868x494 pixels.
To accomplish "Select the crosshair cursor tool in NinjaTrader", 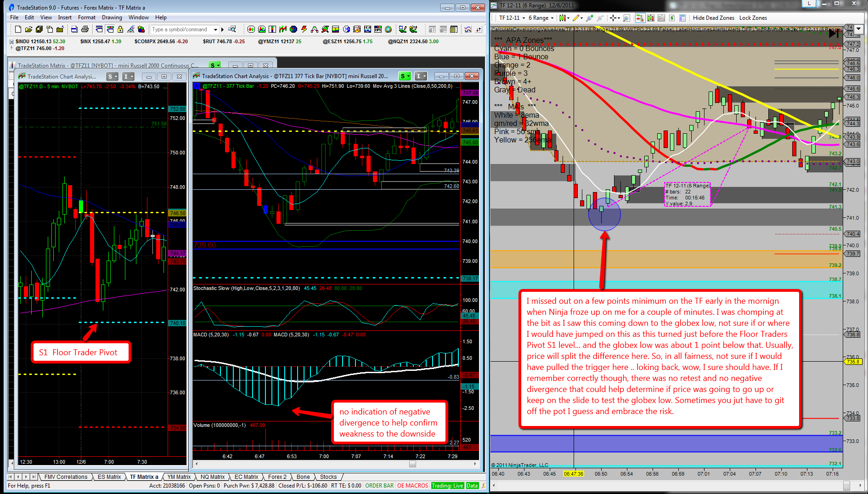I will point(613,18).
